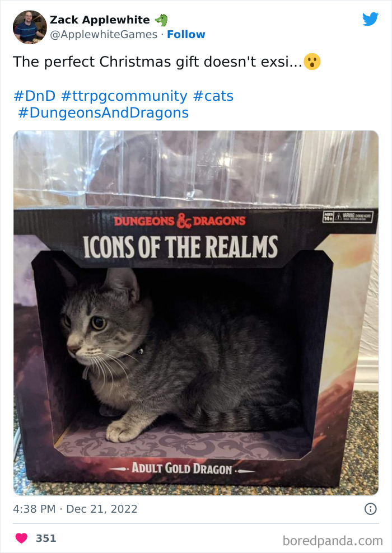Click Zack Applewhite's profile avatar
Screen dimensions: 392x553
point(30,27)
